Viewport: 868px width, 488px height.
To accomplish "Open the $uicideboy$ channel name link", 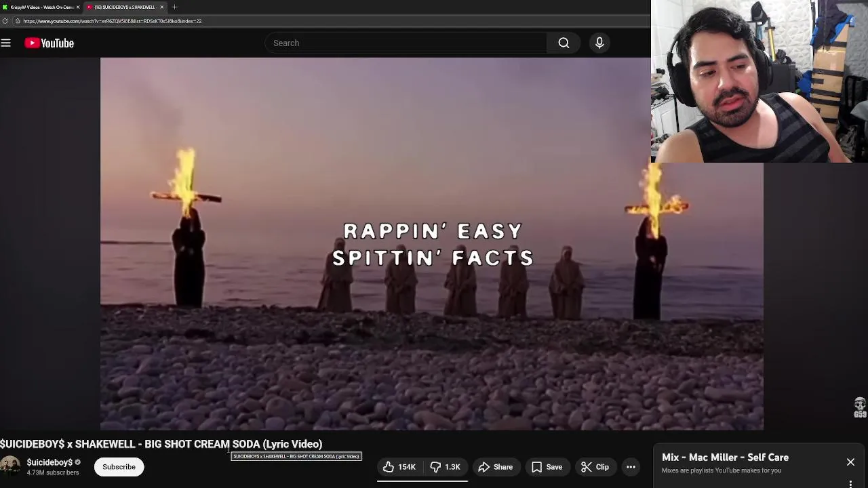I will point(50,462).
